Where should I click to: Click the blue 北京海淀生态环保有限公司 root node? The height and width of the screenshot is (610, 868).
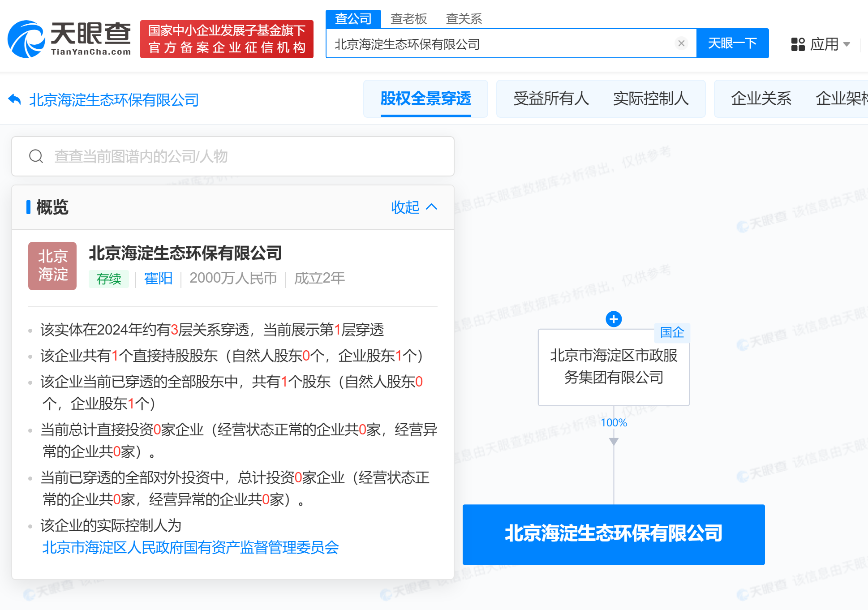tap(614, 534)
